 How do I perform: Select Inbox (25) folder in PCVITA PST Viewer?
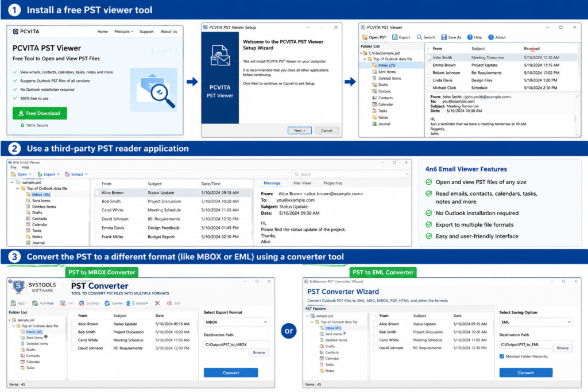pos(390,65)
